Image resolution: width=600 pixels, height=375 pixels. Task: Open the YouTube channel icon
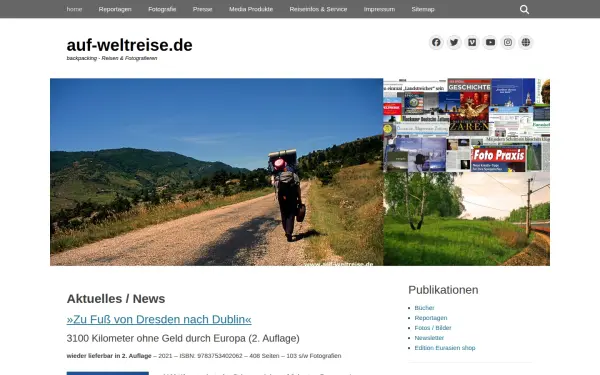[490, 42]
